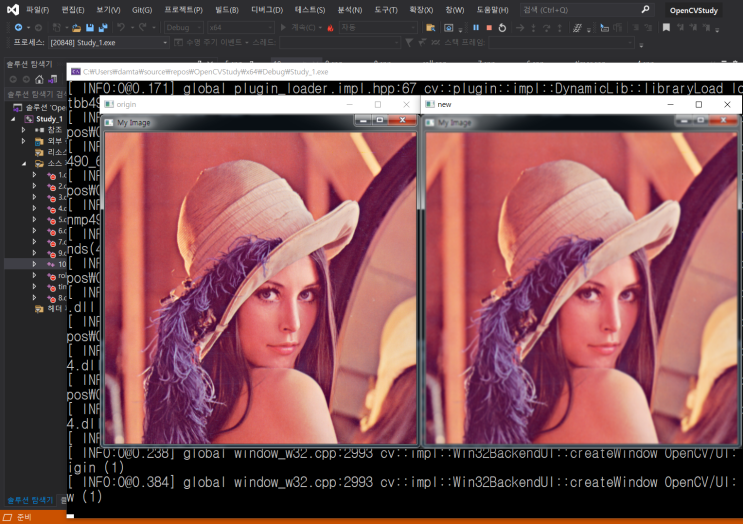
Task: Collapse the 소스 files folder
Action: (24, 163)
